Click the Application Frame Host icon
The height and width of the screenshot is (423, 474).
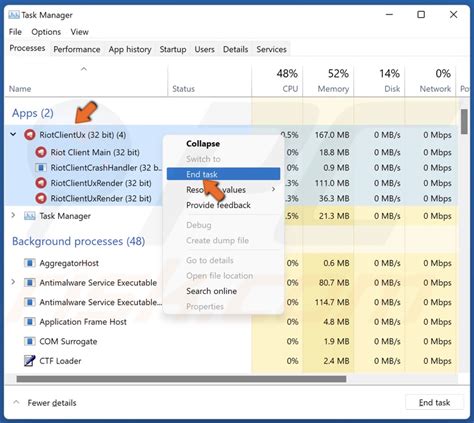pos(30,322)
